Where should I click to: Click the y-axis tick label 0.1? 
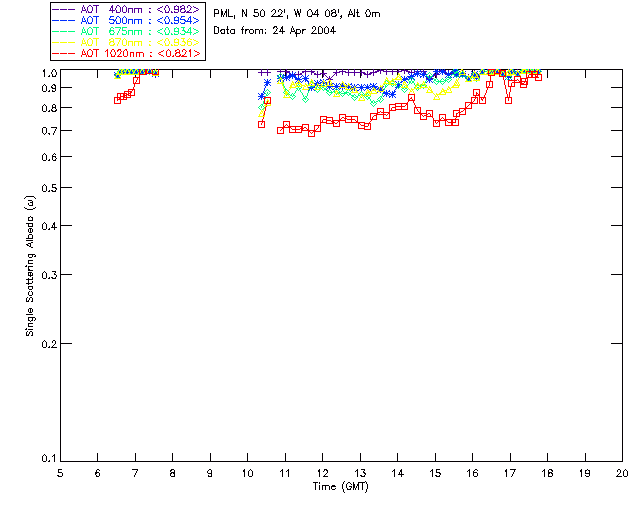coord(49,459)
